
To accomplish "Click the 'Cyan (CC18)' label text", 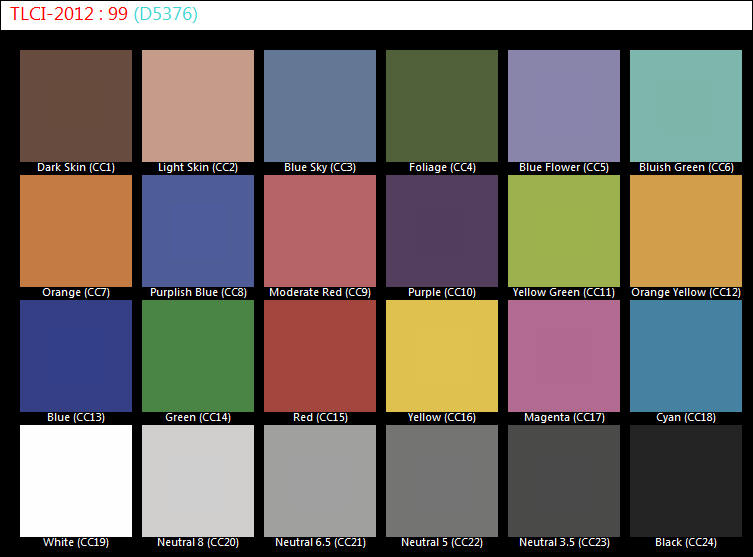I will pos(686,417).
